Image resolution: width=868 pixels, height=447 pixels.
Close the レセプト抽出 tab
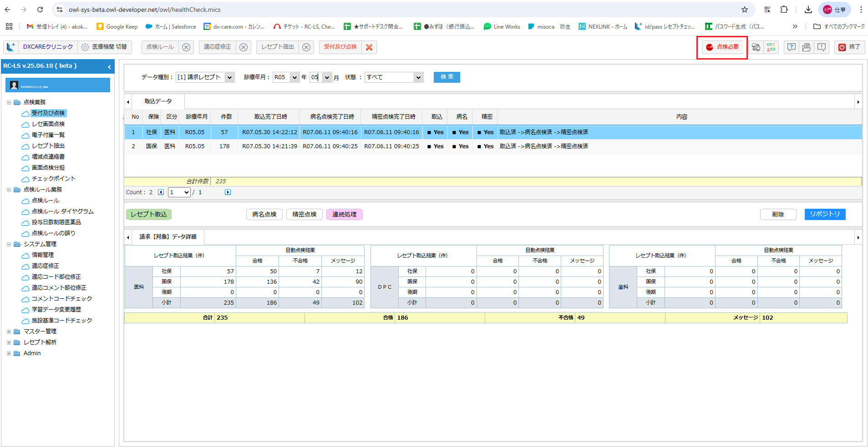pos(306,47)
